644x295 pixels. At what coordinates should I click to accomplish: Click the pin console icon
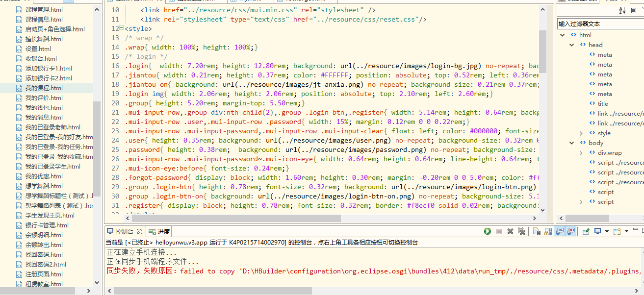[586, 231]
